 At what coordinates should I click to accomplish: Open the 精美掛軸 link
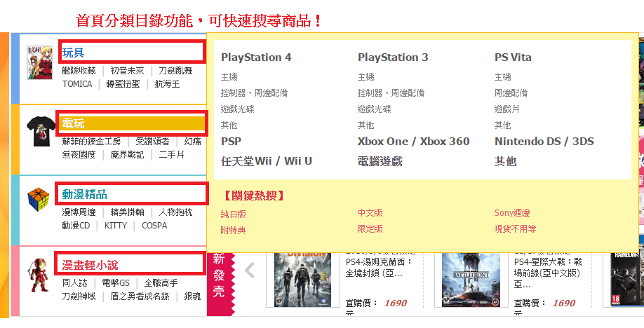point(127,212)
